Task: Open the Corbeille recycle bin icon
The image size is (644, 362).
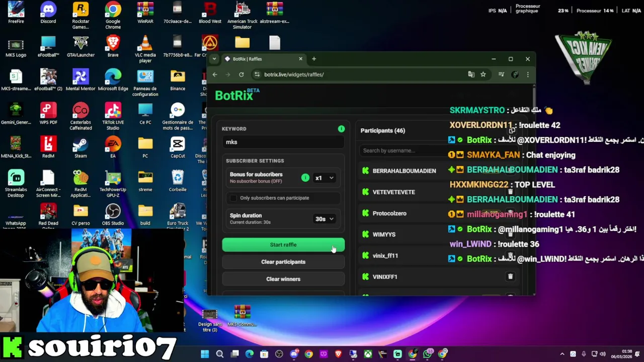Action: (x=178, y=181)
